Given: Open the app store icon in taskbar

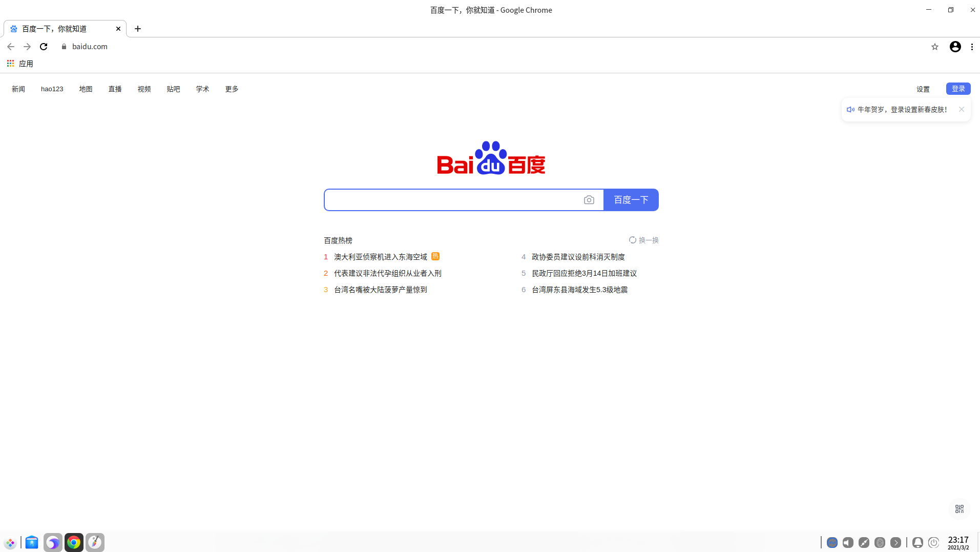Looking at the screenshot, I should pyautogui.click(x=32, y=542).
